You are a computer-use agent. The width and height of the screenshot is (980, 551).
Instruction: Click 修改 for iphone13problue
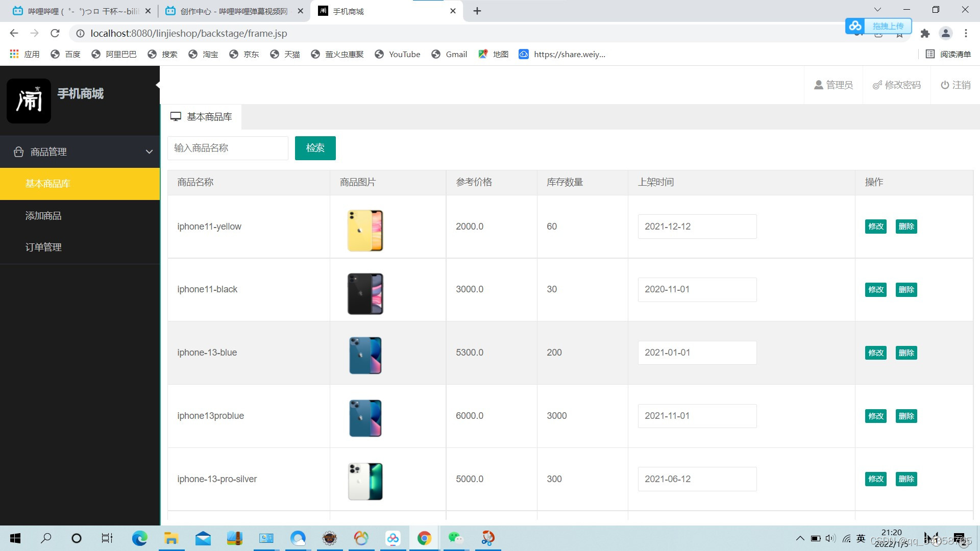pyautogui.click(x=876, y=416)
